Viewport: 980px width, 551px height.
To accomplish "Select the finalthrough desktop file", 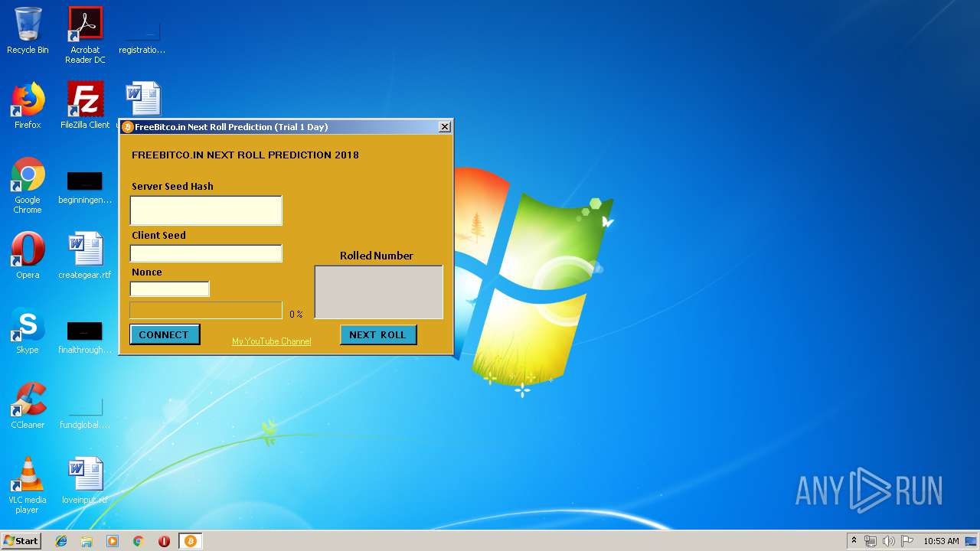I will point(85,337).
